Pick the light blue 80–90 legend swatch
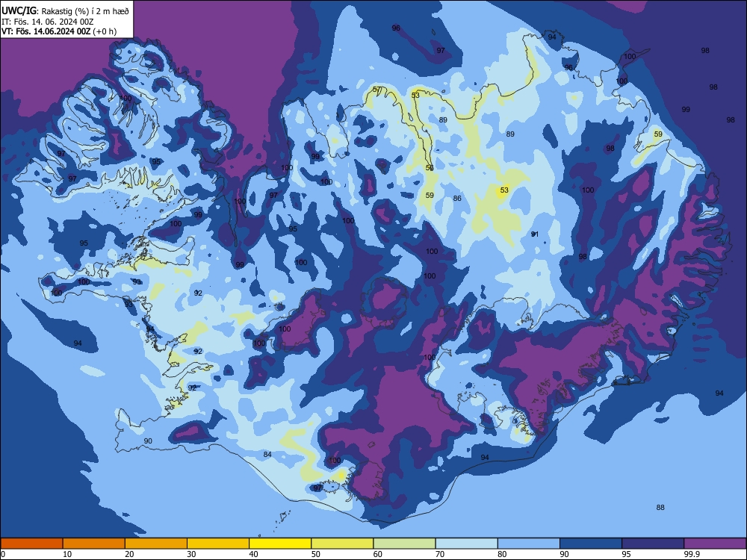Image resolution: width=747 pixels, height=560 pixels. [529, 544]
